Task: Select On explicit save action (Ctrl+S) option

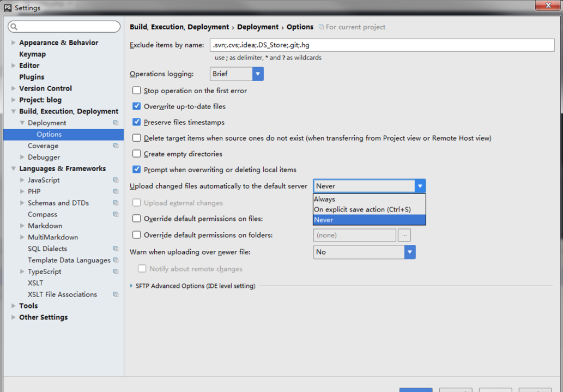Action: coord(370,209)
